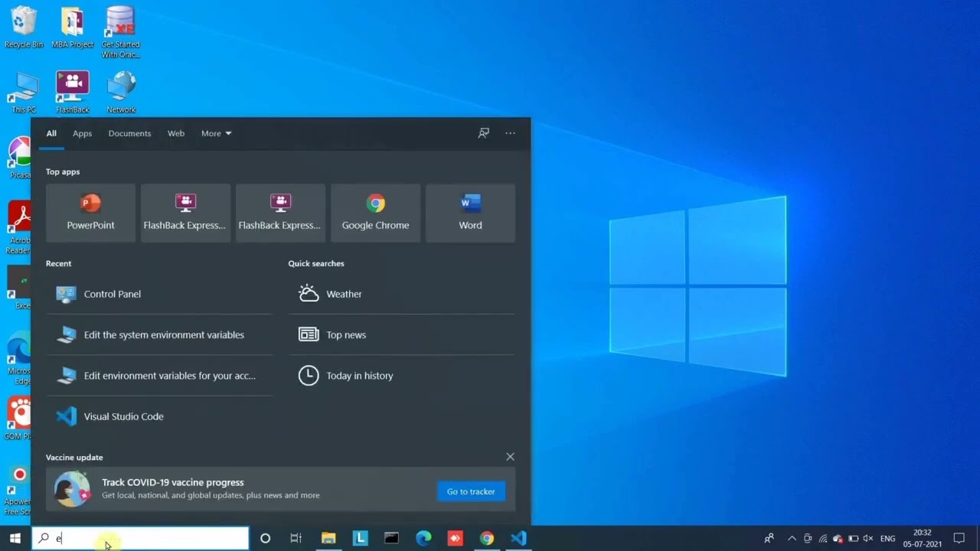Show hidden system tray icons
This screenshot has width=980, height=551.
coord(792,538)
